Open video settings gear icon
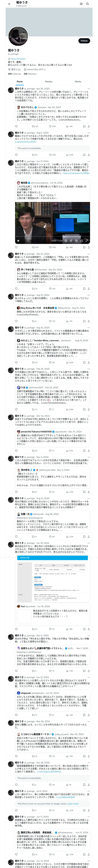The height and width of the screenshot is (868, 98). [x=76, y=241]
